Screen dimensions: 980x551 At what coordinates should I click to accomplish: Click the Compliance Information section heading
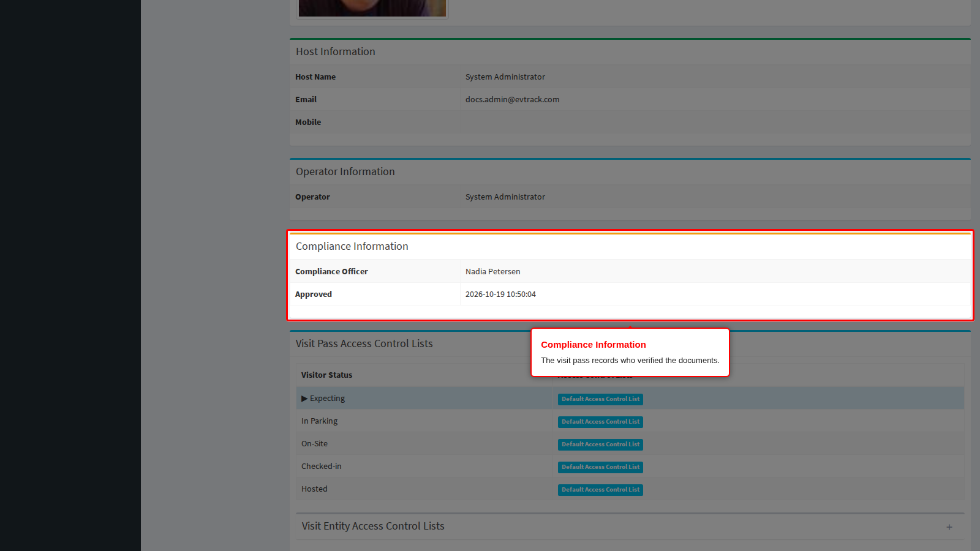point(352,246)
